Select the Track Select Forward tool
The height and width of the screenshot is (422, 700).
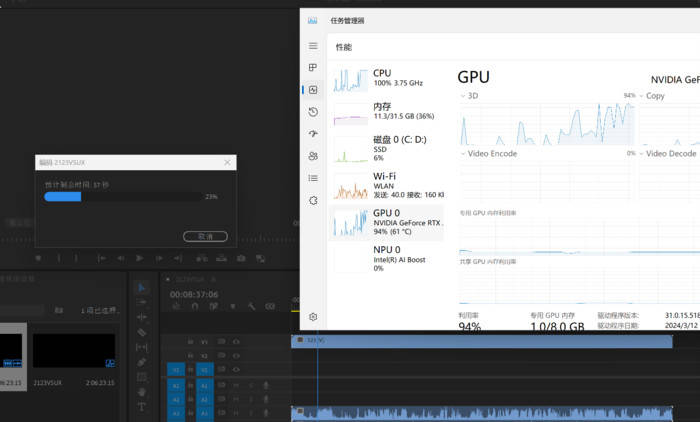pos(142,302)
